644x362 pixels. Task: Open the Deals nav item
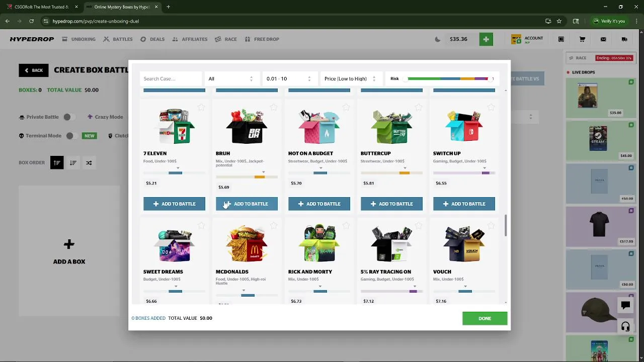tap(152, 39)
